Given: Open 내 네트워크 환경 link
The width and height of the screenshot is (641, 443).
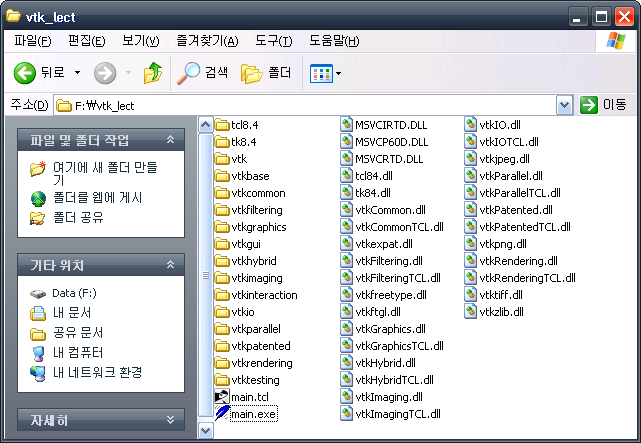Looking at the screenshot, I should pos(97,372).
